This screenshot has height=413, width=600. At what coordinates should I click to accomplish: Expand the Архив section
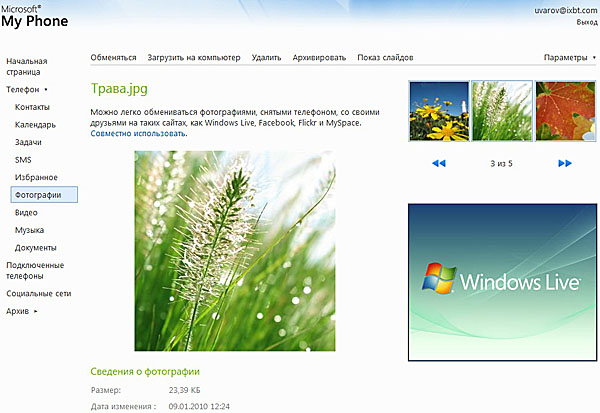click(22, 311)
